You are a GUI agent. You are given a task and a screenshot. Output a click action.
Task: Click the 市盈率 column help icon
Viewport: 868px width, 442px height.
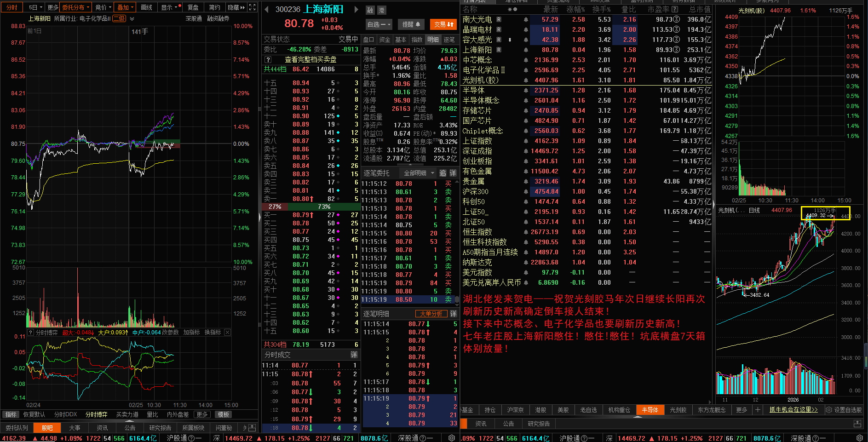click(675, 9)
